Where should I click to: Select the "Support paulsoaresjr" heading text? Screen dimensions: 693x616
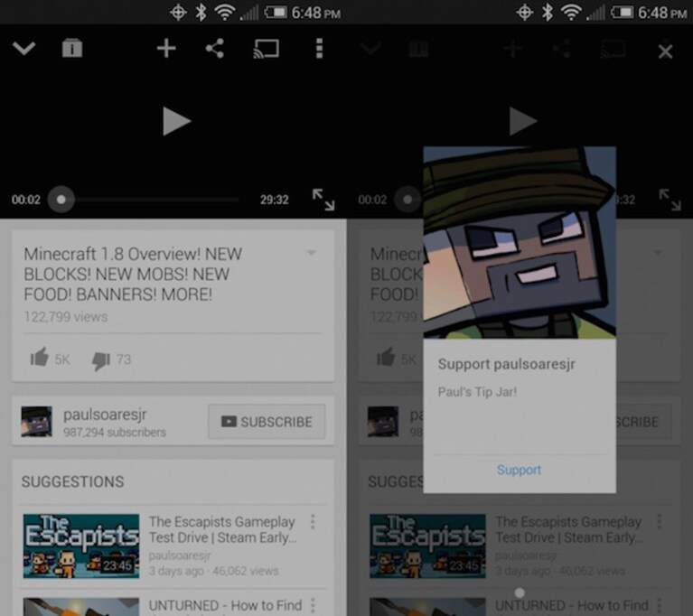pos(507,364)
